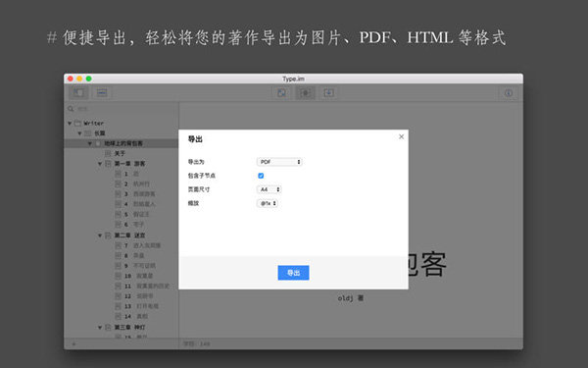Open the 导出为 PDF format dropdown
The width and height of the screenshot is (588, 368).
click(279, 162)
